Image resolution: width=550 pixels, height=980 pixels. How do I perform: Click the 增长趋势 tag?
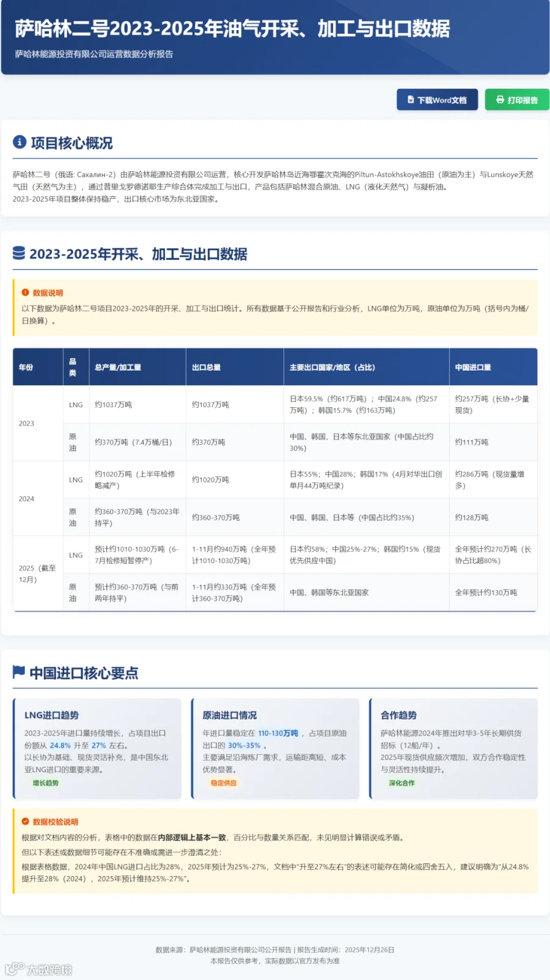point(45,783)
